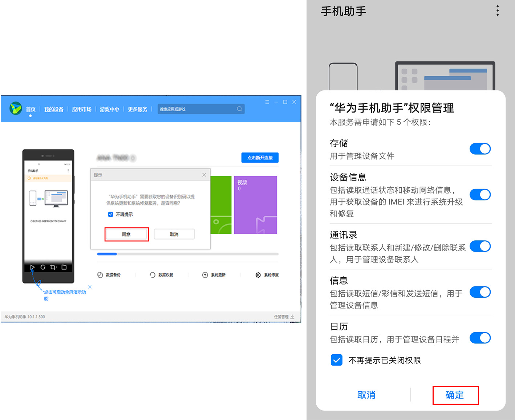
Task: Close the 提示 dialog with X
Action: (204, 175)
